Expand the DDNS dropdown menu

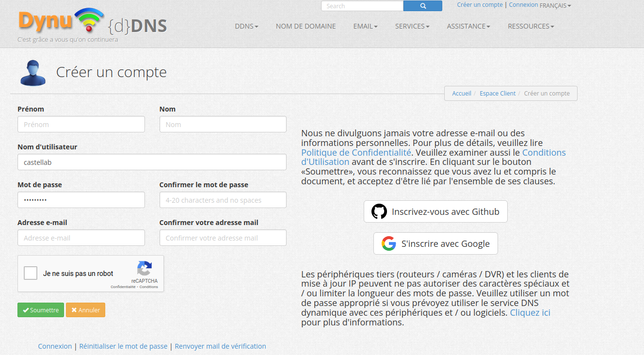[x=246, y=26]
